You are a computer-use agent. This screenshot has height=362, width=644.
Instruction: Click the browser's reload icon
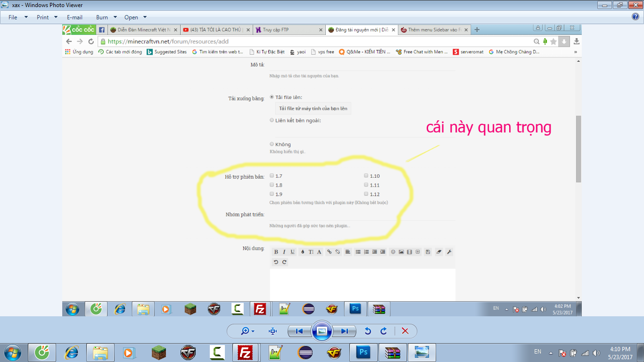tap(91, 41)
